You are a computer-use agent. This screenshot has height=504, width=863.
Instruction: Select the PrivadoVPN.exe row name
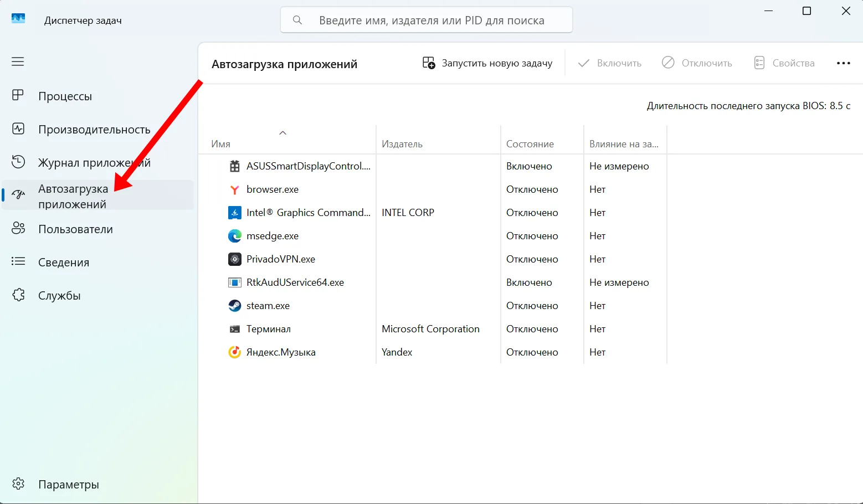pyautogui.click(x=281, y=259)
